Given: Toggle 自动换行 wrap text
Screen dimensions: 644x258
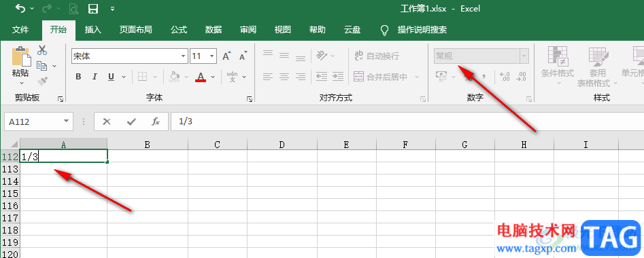Looking at the screenshot, I should tap(376, 56).
